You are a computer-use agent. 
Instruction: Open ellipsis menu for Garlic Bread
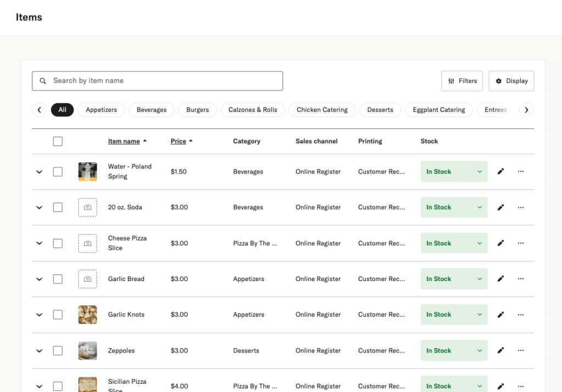click(521, 279)
